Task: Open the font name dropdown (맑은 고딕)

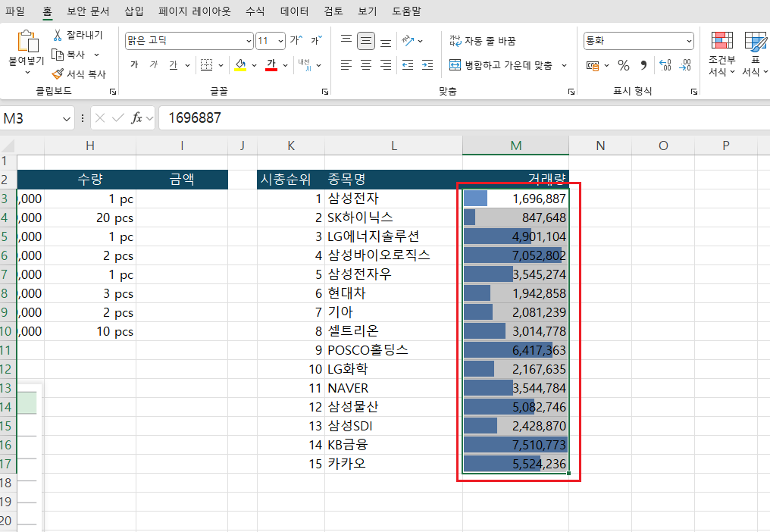Action: coord(249,41)
